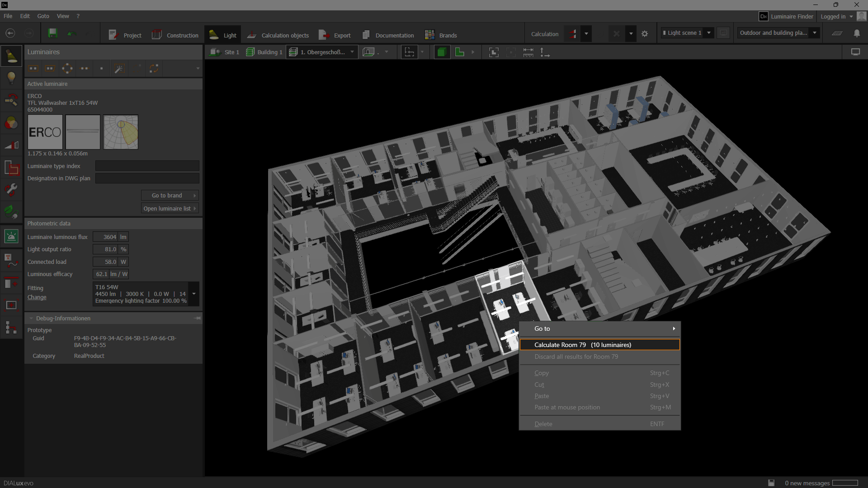Select the circular luminaire arrangement tool

[x=67, y=69]
